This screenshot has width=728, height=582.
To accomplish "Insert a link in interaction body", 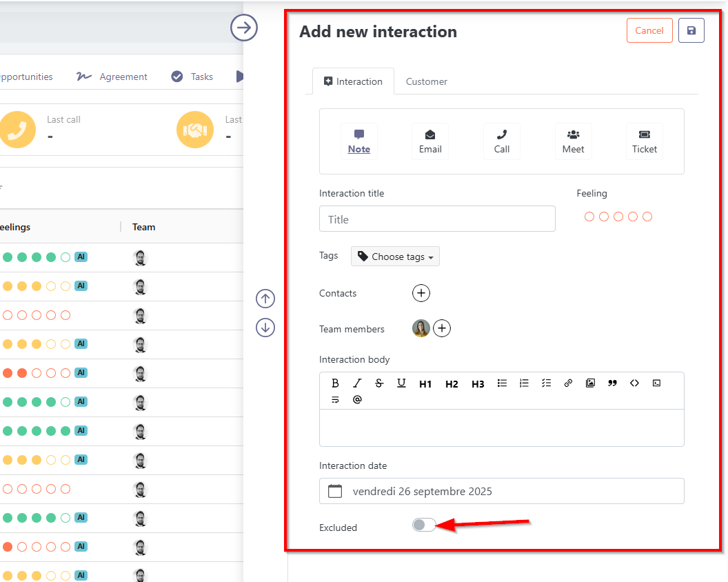I will (568, 383).
